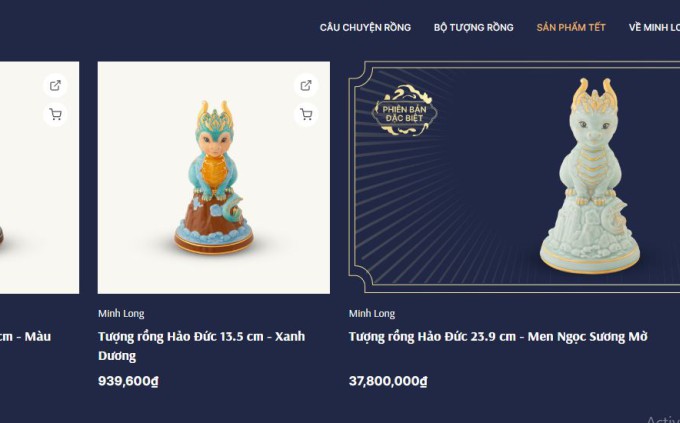Open Bộ Tượng Rồng menu item

474,27
